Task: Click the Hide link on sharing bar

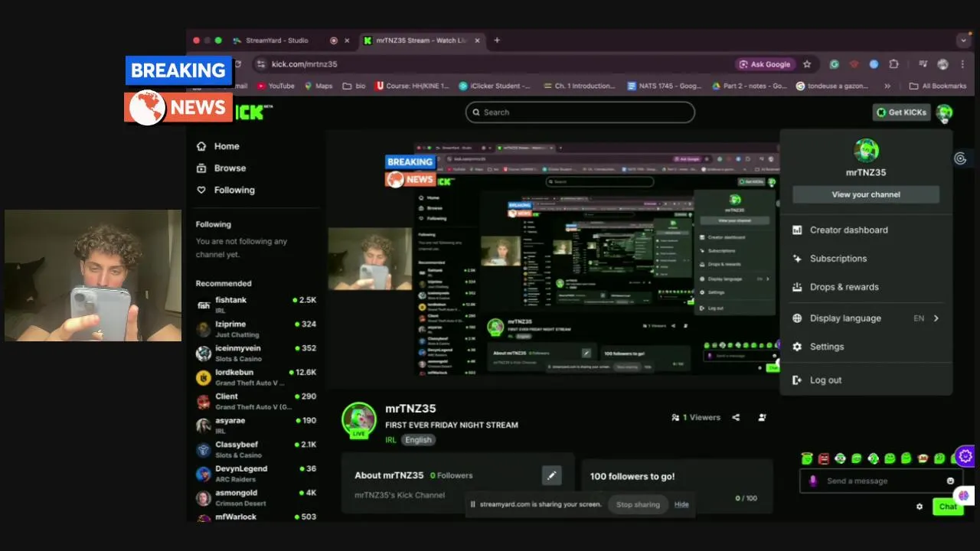Action: (x=681, y=504)
